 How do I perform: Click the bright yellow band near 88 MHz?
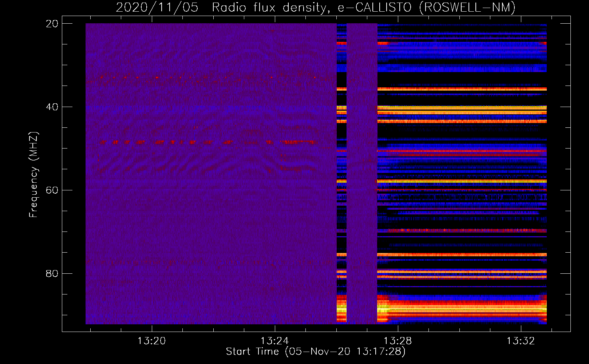462,309
